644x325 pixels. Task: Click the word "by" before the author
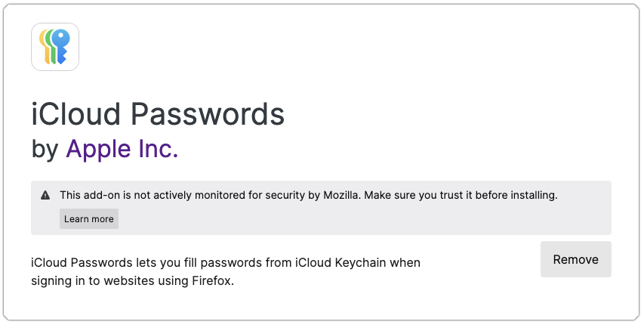tap(45, 149)
